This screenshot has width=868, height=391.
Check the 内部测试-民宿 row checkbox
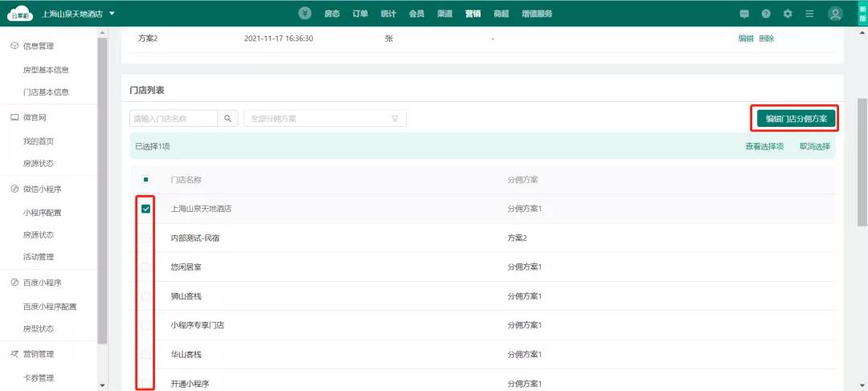tap(145, 238)
